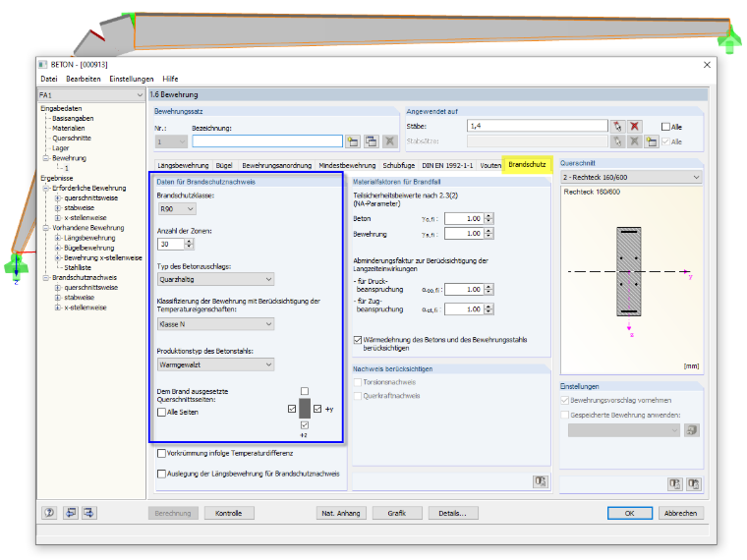Toggle Alle Seiten checkbox
Image resolution: width=747 pixels, height=560 pixels.
(161, 412)
